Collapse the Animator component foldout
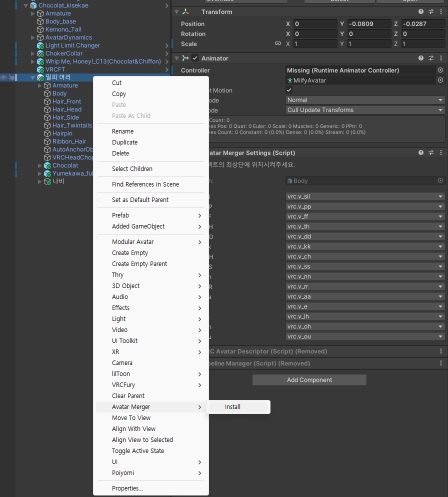448x497 pixels. (177, 58)
